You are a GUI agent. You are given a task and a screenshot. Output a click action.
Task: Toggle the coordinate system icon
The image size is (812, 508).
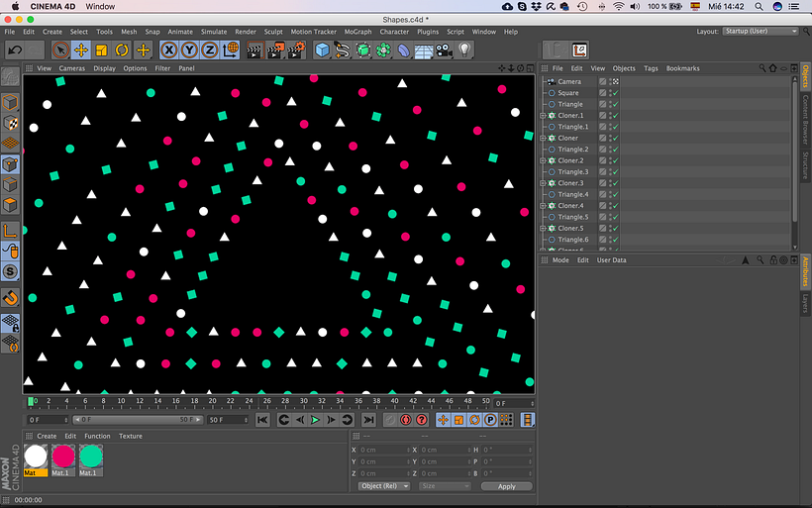231,51
